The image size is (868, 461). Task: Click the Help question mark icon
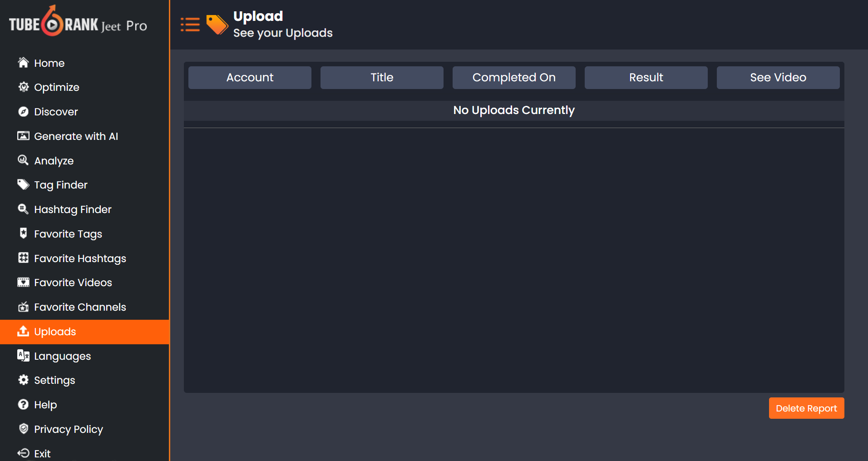coord(23,404)
